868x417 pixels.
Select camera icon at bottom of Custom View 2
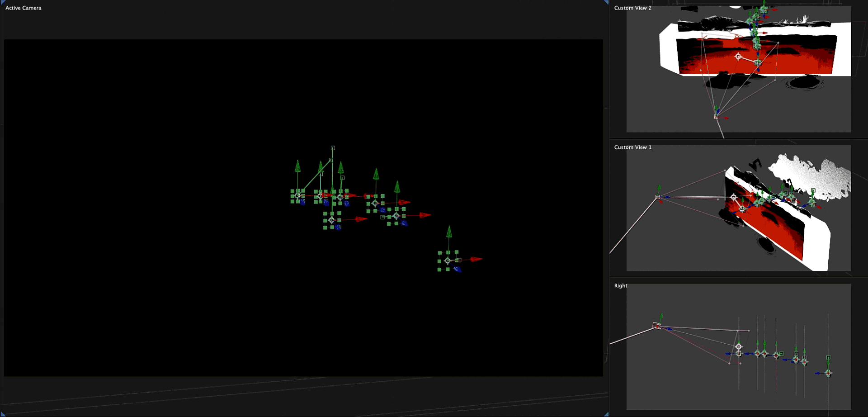[716, 117]
